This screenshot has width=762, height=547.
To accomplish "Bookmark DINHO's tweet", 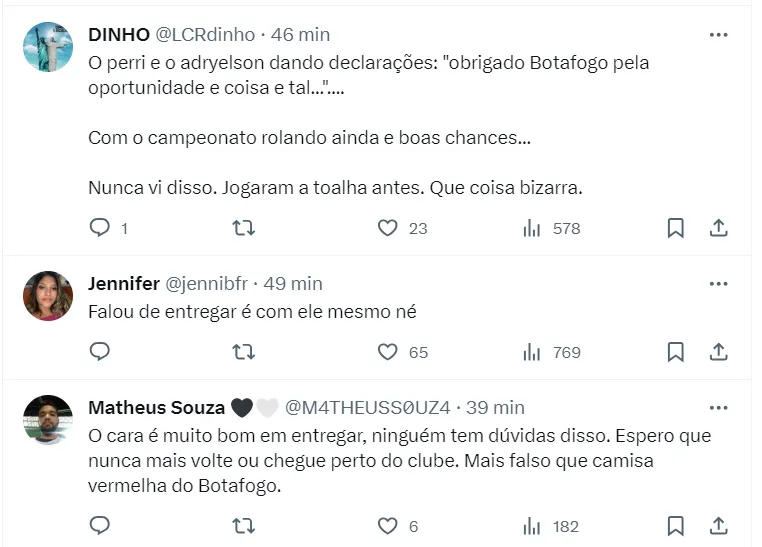I will pos(676,228).
